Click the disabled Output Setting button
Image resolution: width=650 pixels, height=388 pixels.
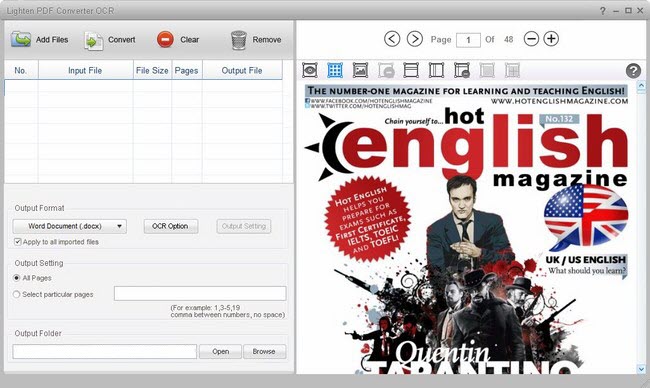click(244, 226)
